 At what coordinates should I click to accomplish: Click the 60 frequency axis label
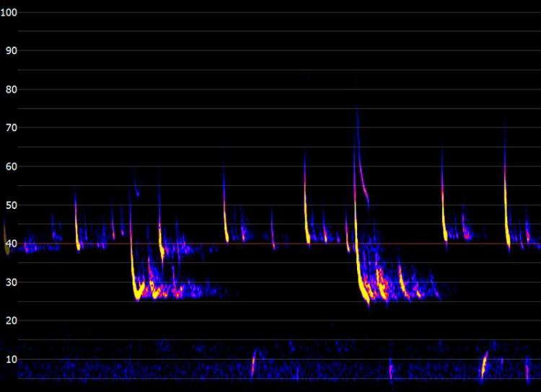(12, 167)
